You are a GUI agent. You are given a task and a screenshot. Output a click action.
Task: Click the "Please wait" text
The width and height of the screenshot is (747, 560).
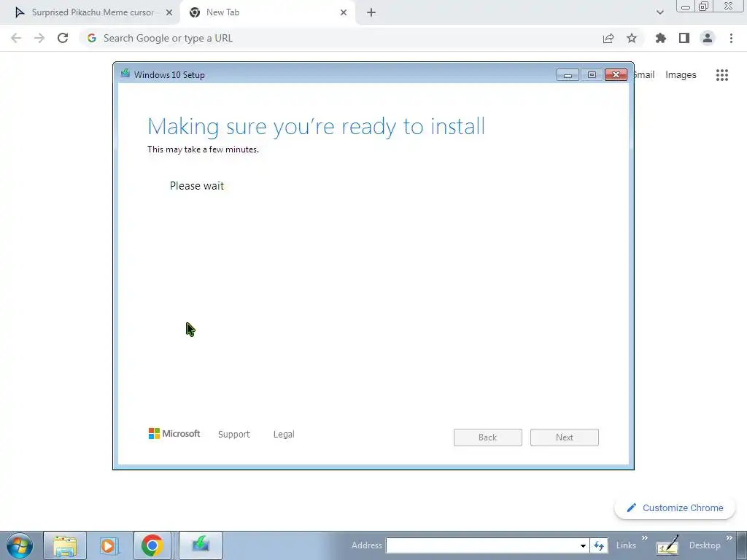pyautogui.click(x=197, y=186)
